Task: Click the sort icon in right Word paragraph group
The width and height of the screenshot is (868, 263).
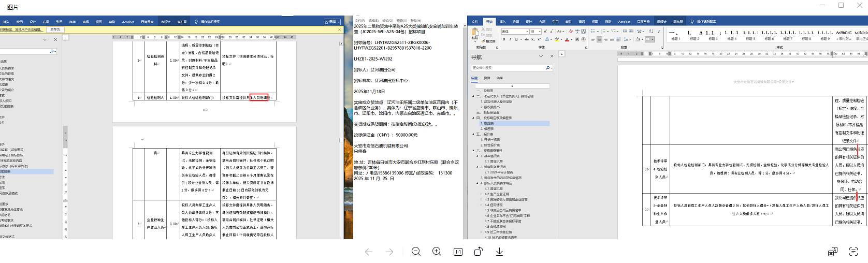Action: point(651,32)
